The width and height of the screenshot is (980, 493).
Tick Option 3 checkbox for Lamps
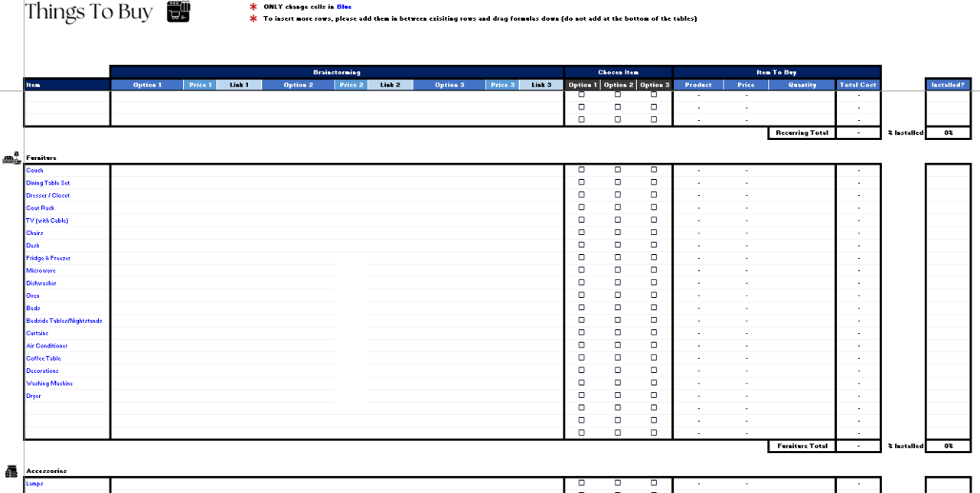[x=654, y=483]
